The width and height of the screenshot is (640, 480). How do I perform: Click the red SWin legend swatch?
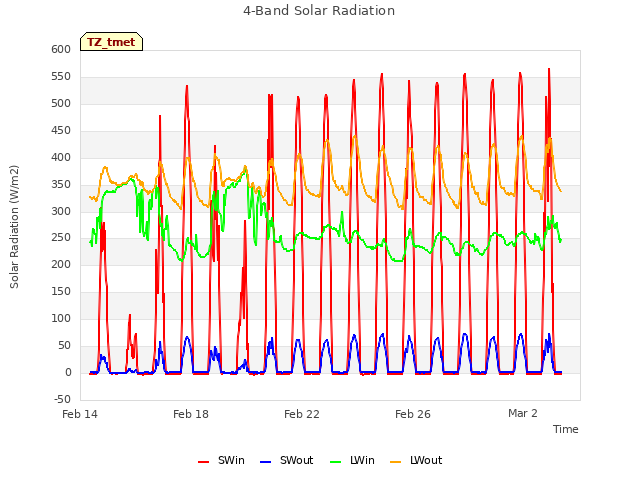[x=204, y=462]
